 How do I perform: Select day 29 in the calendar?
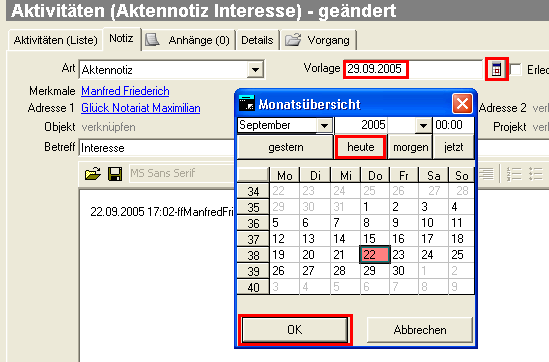coord(369,271)
